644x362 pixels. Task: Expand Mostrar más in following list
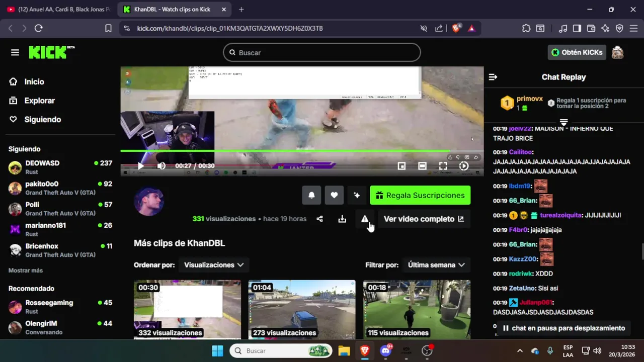26,270
